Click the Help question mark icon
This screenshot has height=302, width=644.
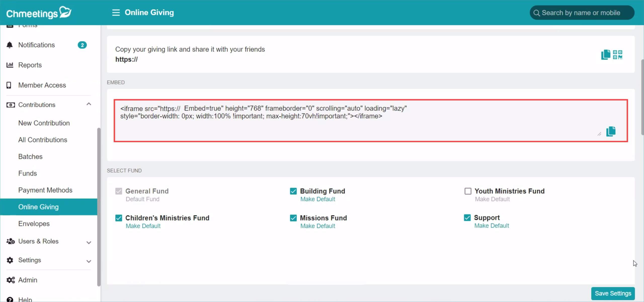(x=10, y=299)
